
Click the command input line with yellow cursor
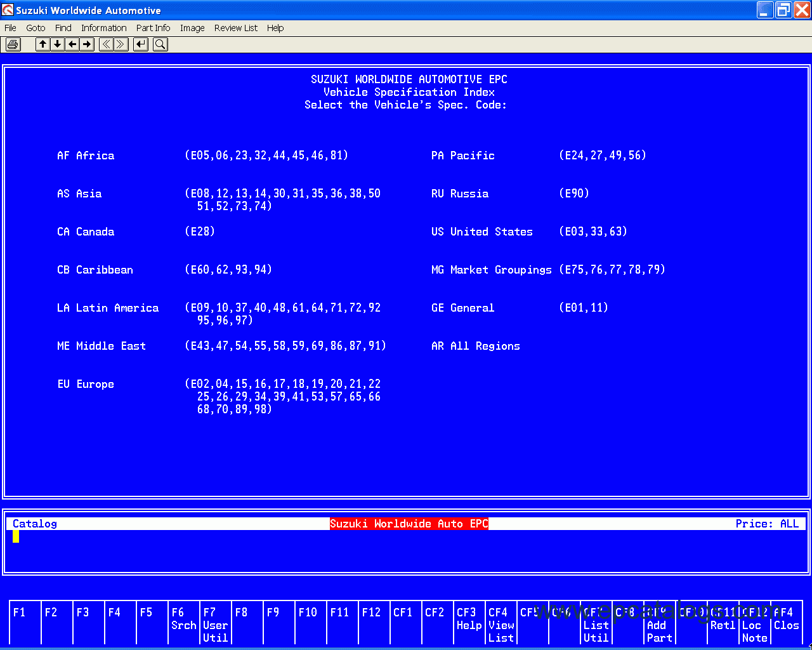[406, 536]
